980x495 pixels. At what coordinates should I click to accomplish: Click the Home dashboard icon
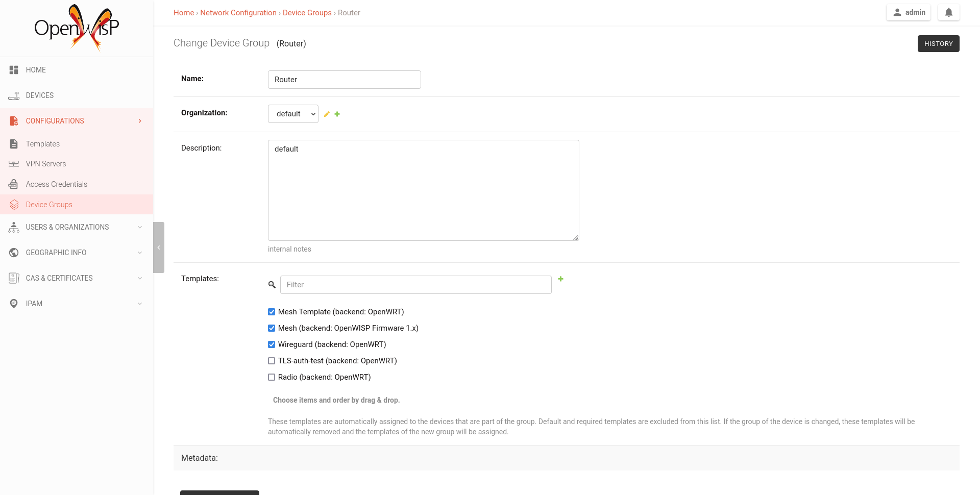point(14,70)
